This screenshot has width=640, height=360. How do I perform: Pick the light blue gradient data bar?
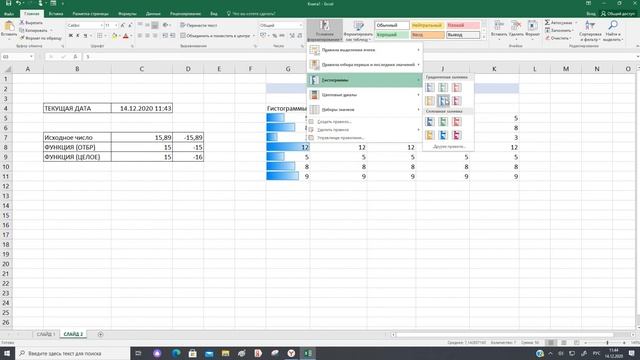[x=443, y=100]
